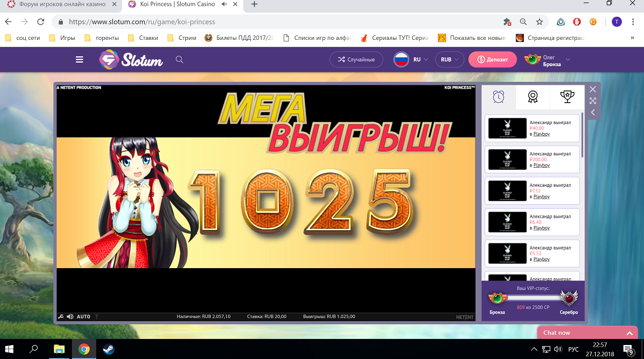Open the RUB currency dropdown
The width and height of the screenshot is (644, 359).
[449, 59]
